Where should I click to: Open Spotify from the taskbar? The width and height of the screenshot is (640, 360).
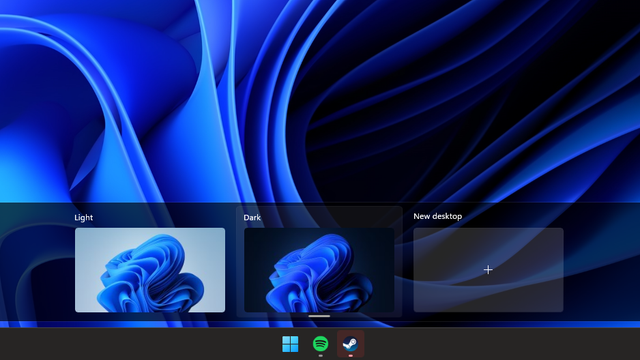coord(320,344)
